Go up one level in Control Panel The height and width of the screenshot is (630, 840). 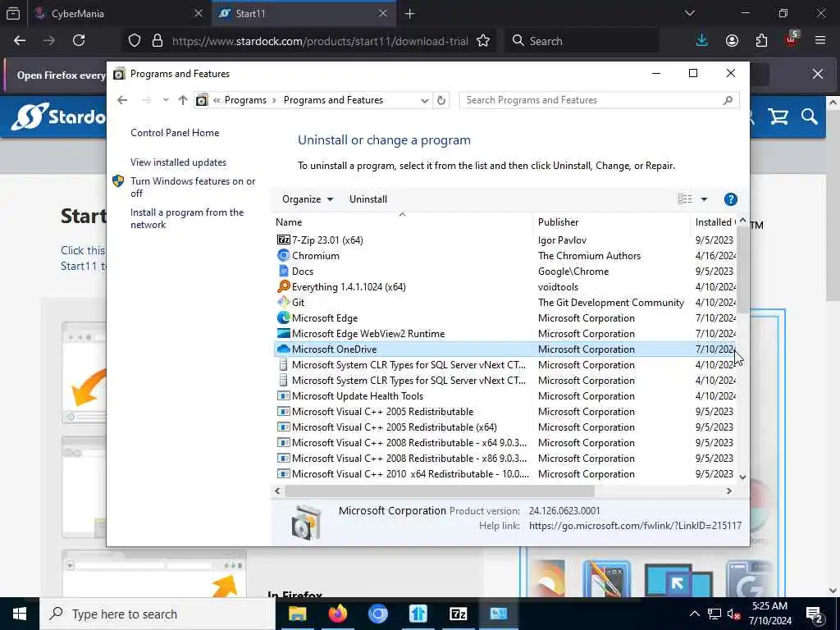pyautogui.click(x=183, y=100)
